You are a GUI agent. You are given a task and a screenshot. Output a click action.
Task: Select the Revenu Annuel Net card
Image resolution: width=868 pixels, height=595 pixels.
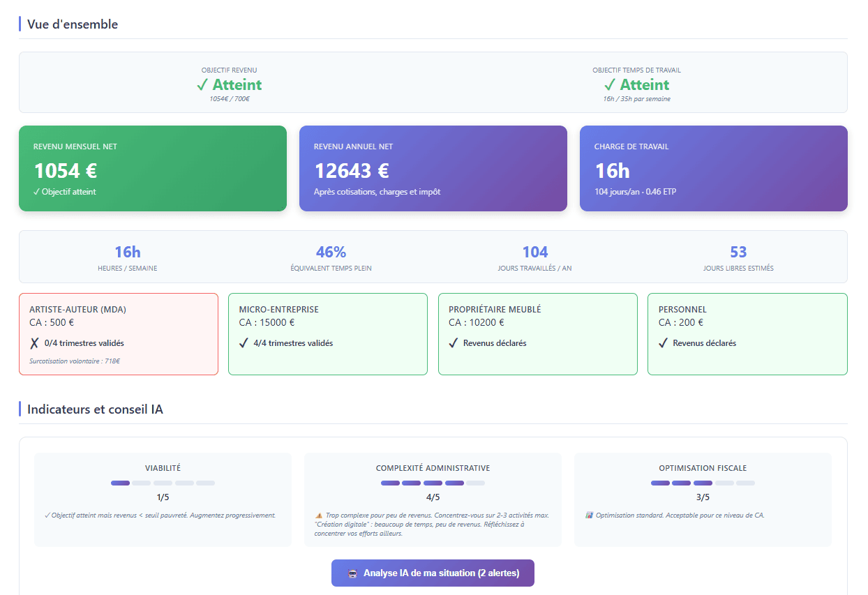433,168
